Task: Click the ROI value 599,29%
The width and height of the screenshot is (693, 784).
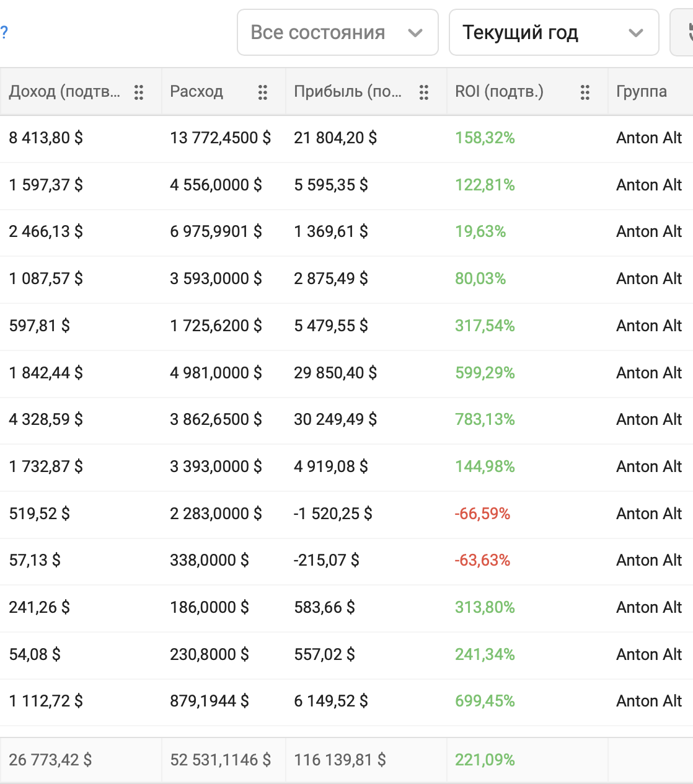Action: [485, 373]
